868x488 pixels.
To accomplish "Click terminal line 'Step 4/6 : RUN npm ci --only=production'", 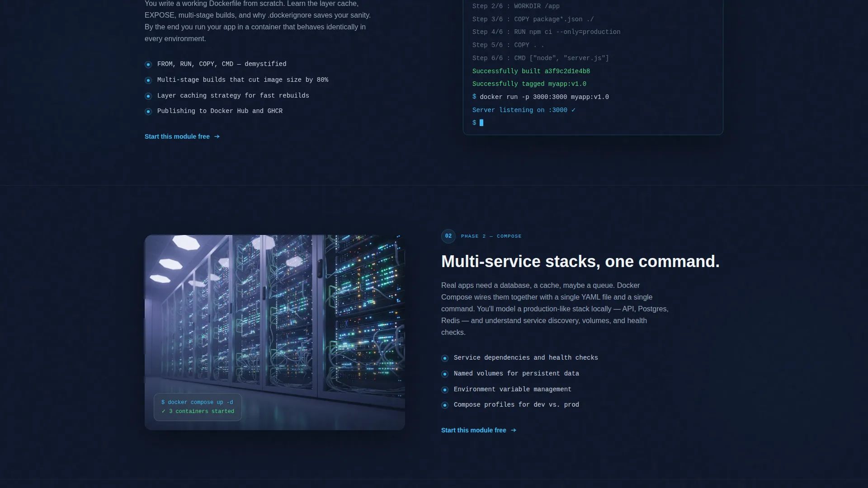I will pyautogui.click(x=546, y=32).
